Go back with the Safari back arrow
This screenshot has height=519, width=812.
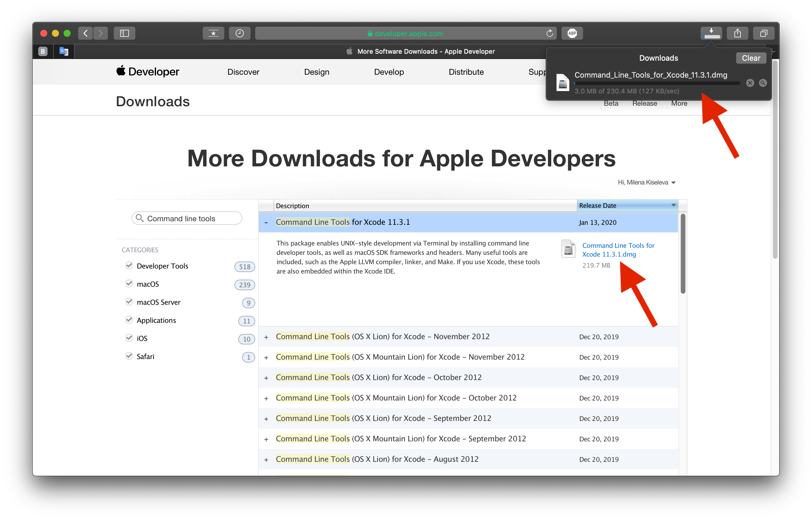[x=85, y=33]
